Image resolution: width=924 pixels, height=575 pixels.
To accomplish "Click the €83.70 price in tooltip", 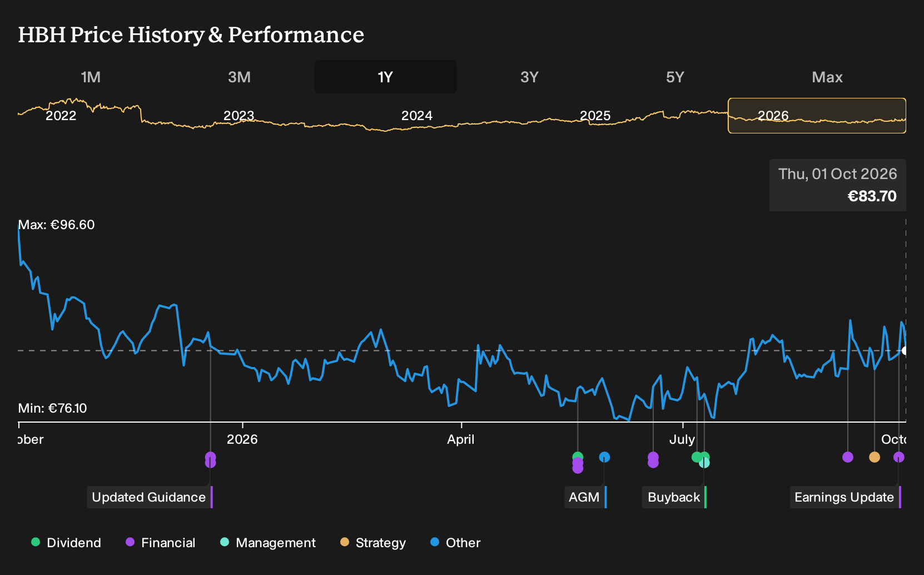I will 872,196.
